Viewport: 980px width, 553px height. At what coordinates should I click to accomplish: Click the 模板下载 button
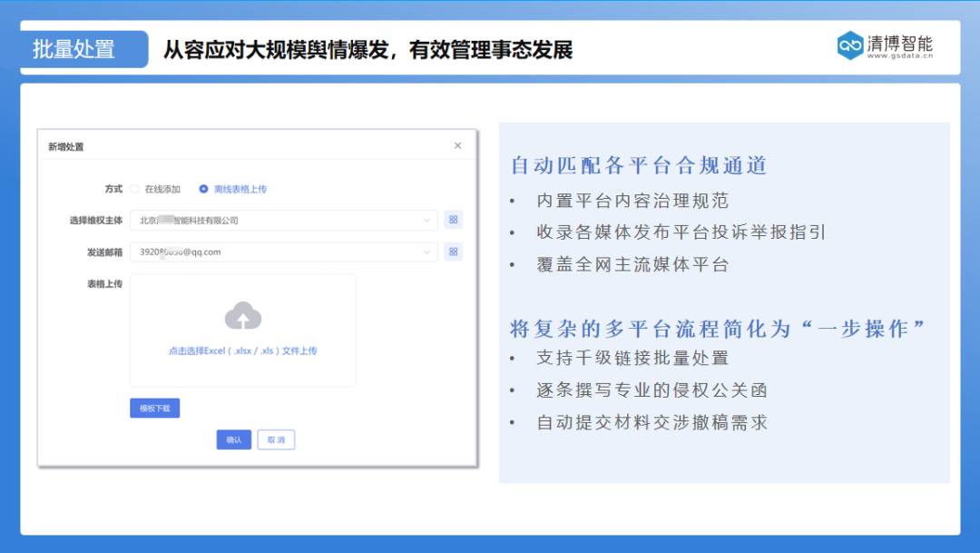[155, 409]
